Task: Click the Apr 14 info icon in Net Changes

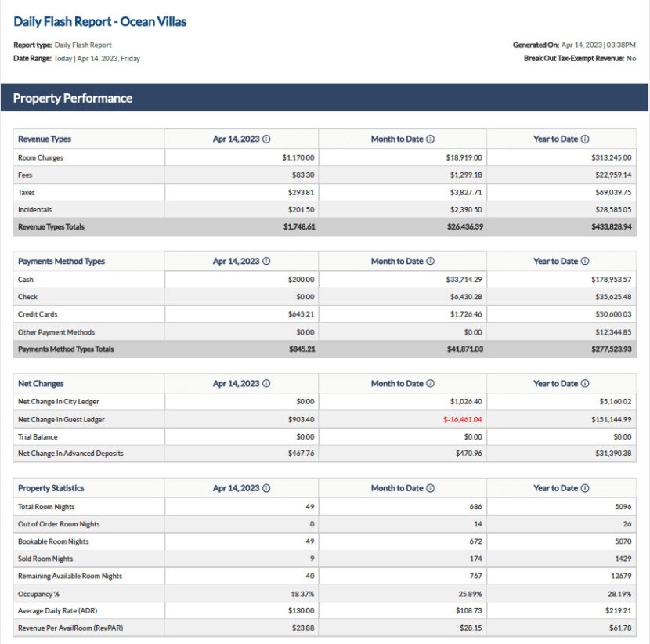Action: point(267,383)
